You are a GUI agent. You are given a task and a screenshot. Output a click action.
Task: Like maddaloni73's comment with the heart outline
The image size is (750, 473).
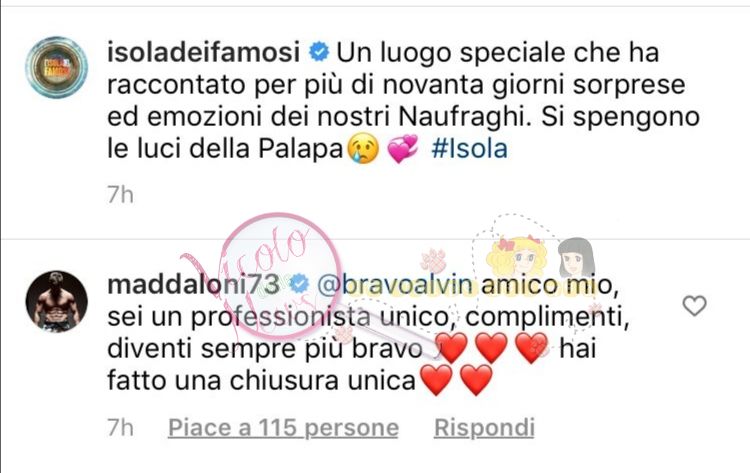pyautogui.click(x=694, y=306)
